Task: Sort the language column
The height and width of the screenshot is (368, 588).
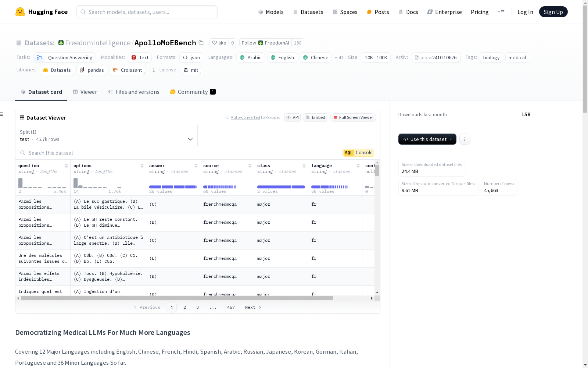Action: tap(358, 166)
